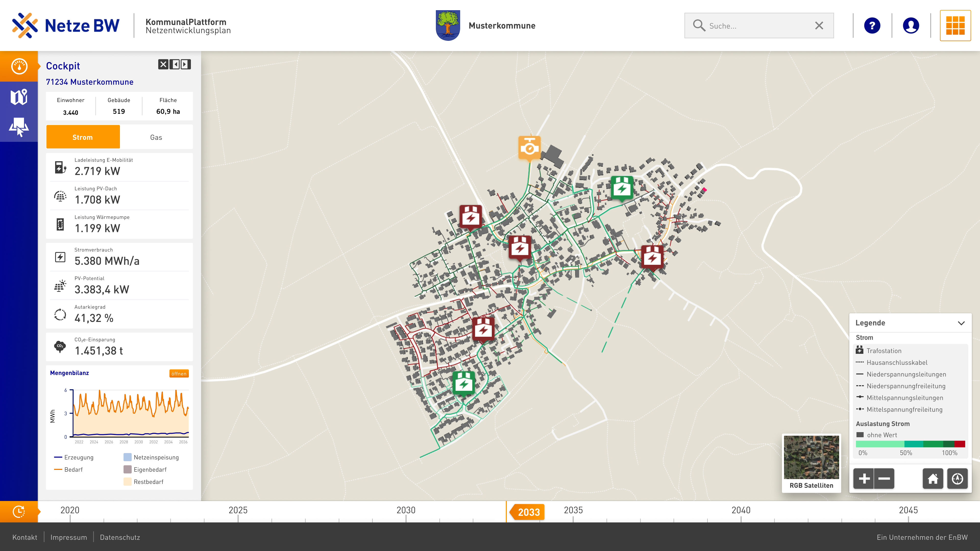Collapse the Legende panel chevron

click(x=961, y=323)
